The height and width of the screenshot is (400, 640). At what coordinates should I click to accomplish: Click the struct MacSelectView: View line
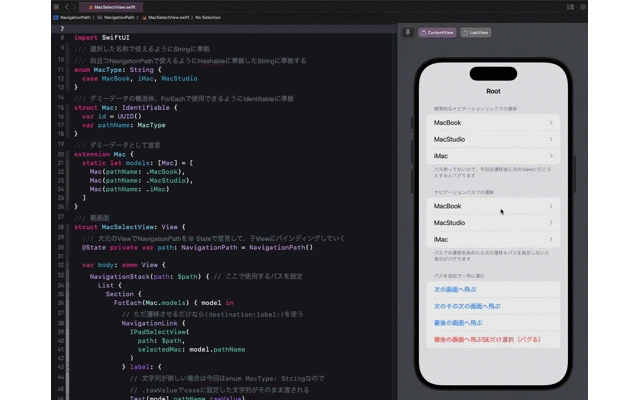click(x=129, y=227)
